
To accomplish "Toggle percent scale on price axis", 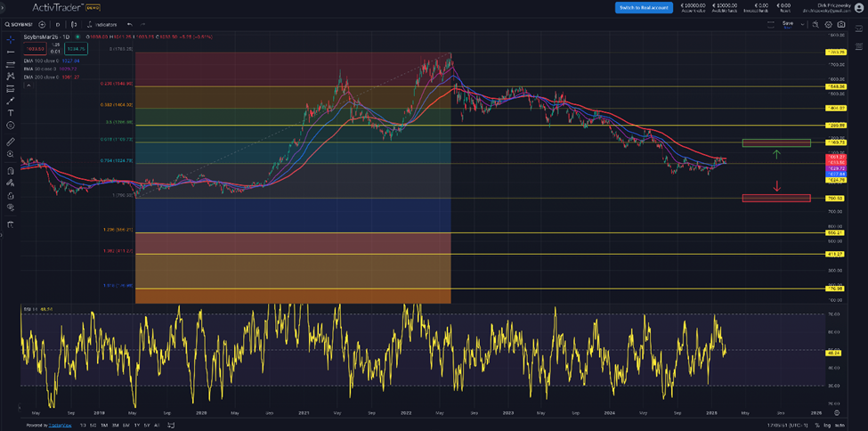I will pyautogui.click(x=817, y=426).
